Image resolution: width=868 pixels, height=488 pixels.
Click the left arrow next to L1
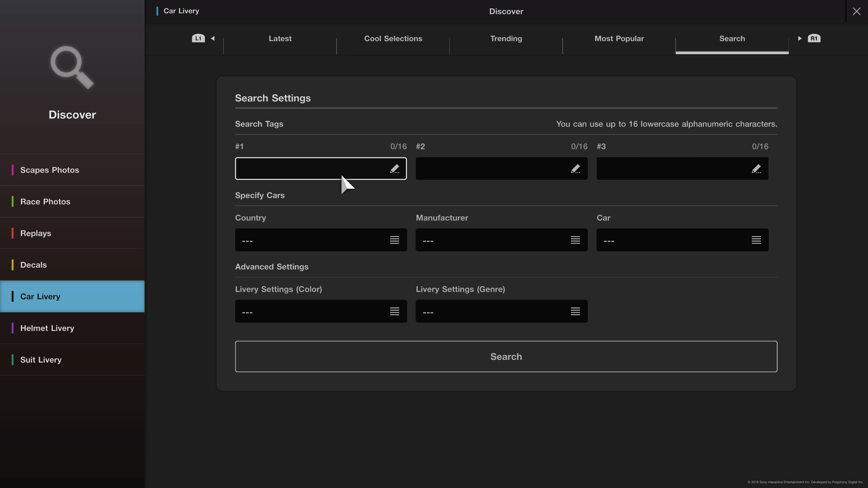point(213,38)
